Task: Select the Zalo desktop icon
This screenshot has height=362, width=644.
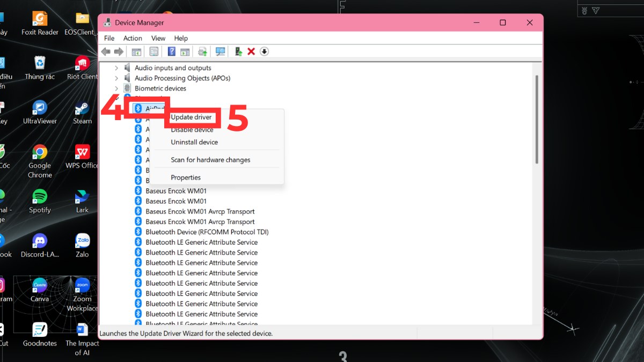Action: coord(82,246)
